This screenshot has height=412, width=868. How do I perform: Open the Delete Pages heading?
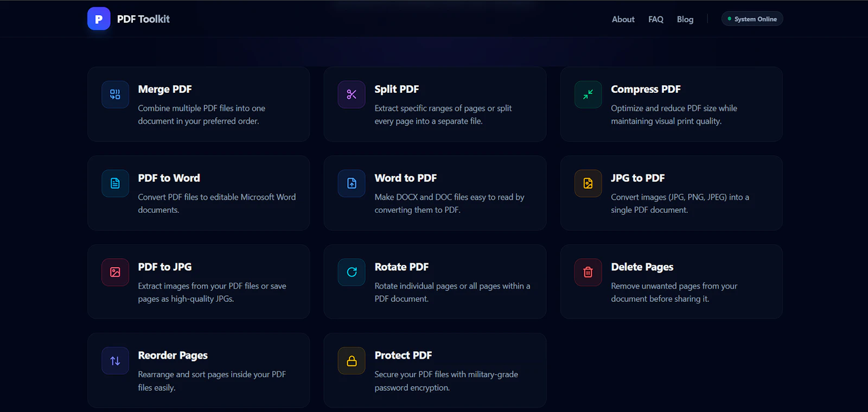642,267
